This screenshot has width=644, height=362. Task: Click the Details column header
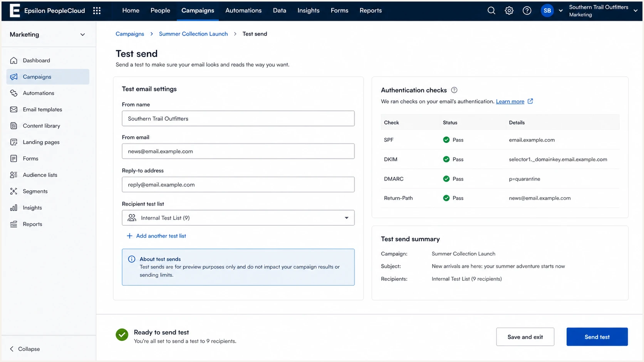pyautogui.click(x=517, y=123)
